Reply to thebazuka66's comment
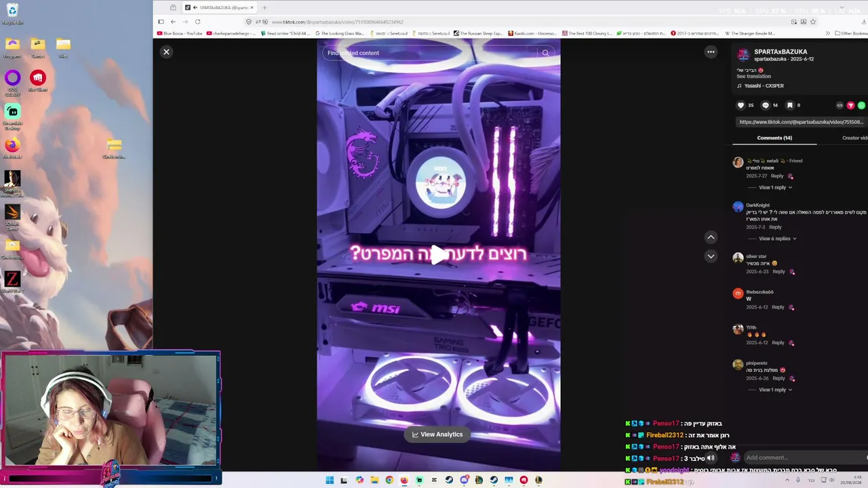The width and height of the screenshot is (868, 488). [778, 307]
